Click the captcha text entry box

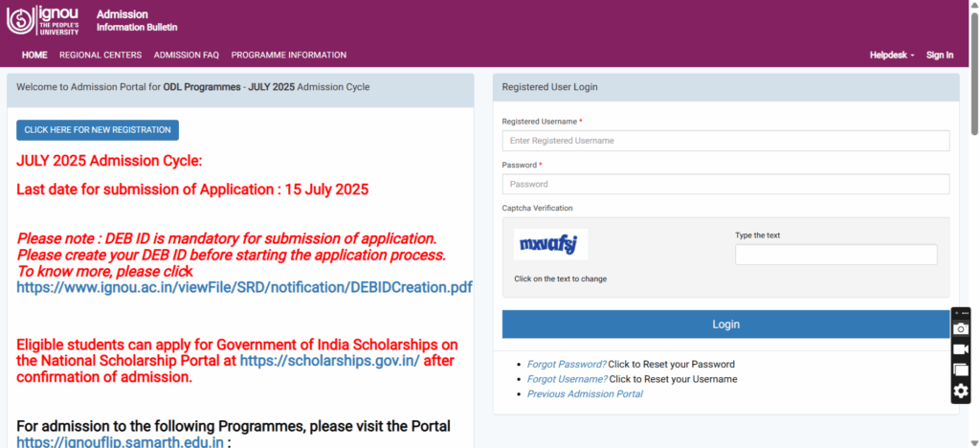click(x=835, y=255)
